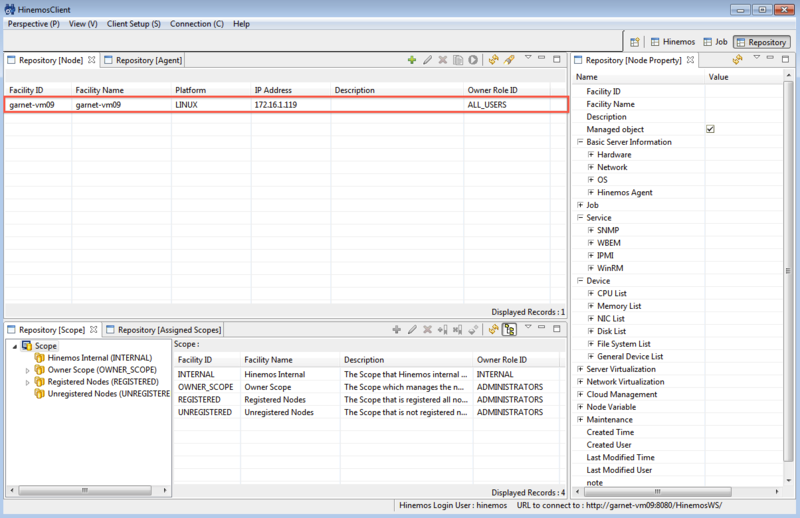Sort nodes by Facility ID column header
The height and width of the screenshot is (518, 800).
coord(38,90)
